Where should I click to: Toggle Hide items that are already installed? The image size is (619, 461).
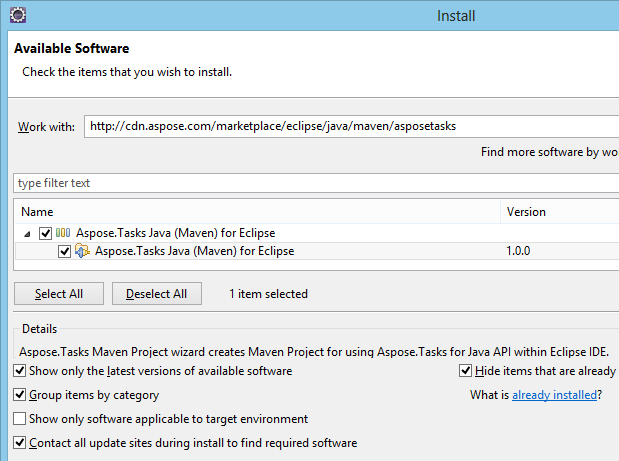click(x=466, y=371)
